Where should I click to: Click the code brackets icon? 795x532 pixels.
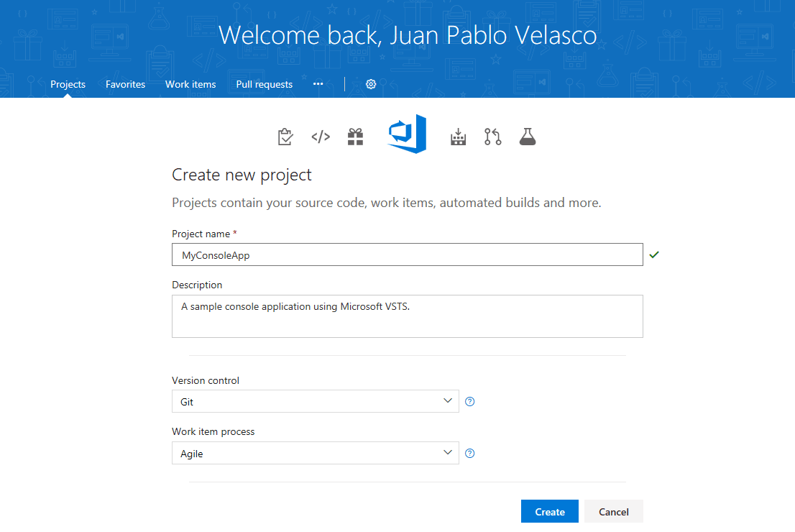coord(321,137)
